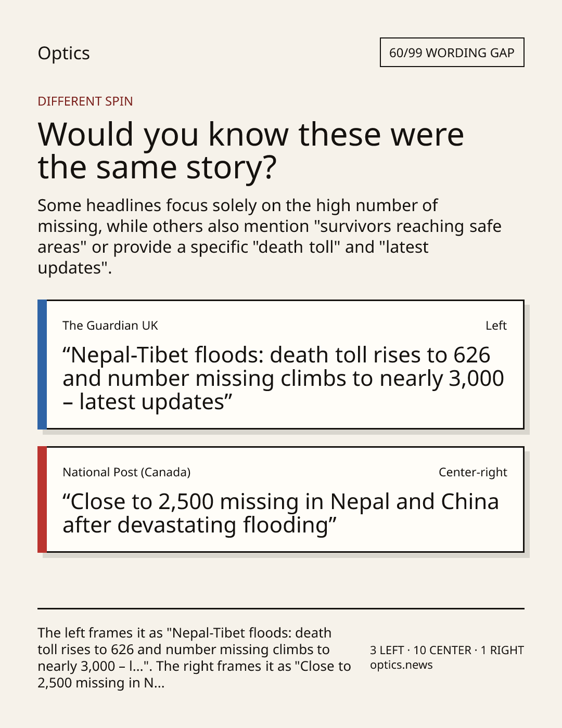Select the DIFFERENT SPIN label
This screenshot has width=562, height=728.
click(x=85, y=101)
